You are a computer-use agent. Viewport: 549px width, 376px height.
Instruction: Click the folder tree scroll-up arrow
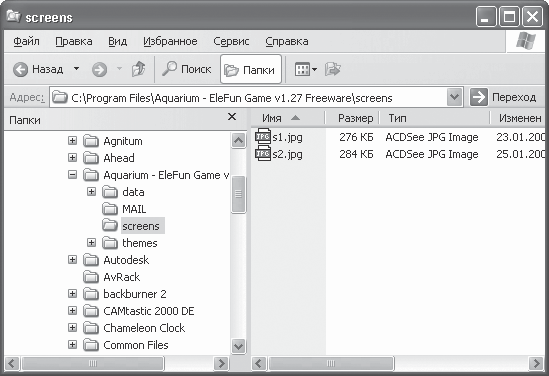click(238, 141)
